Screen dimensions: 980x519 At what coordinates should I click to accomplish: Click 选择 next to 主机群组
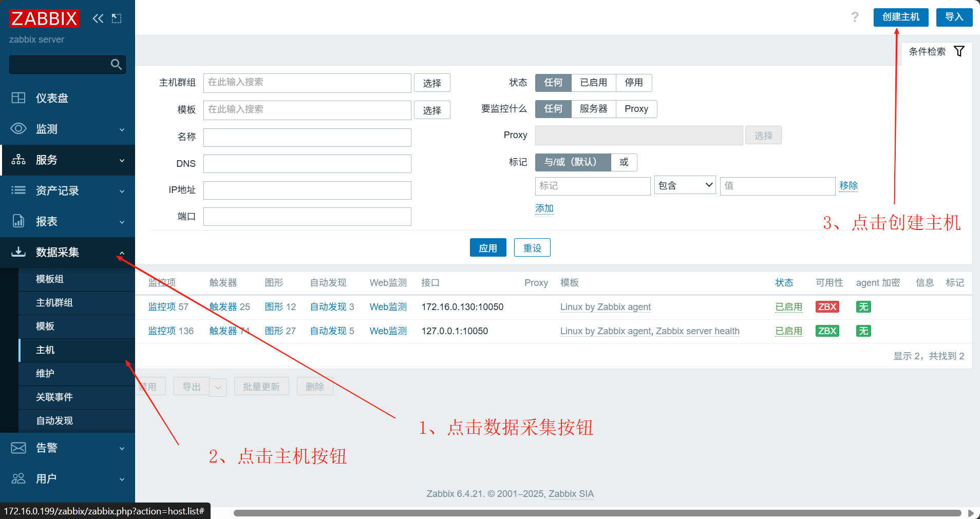coord(432,83)
